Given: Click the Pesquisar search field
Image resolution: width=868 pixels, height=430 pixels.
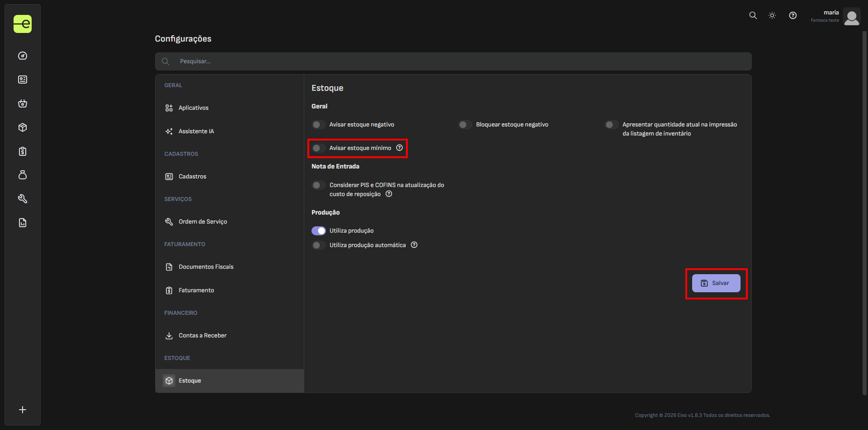Looking at the screenshot, I should 453,61.
